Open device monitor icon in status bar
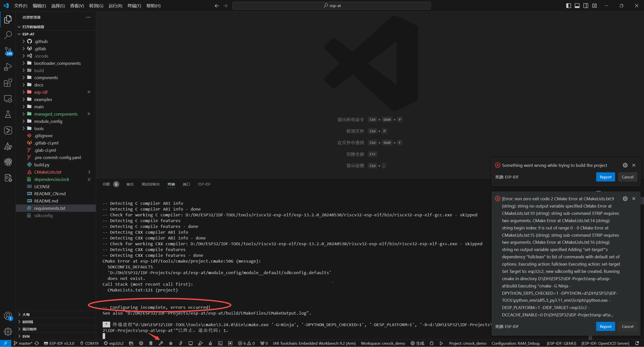This screenshot has width=644, height=347. (191, 343)
